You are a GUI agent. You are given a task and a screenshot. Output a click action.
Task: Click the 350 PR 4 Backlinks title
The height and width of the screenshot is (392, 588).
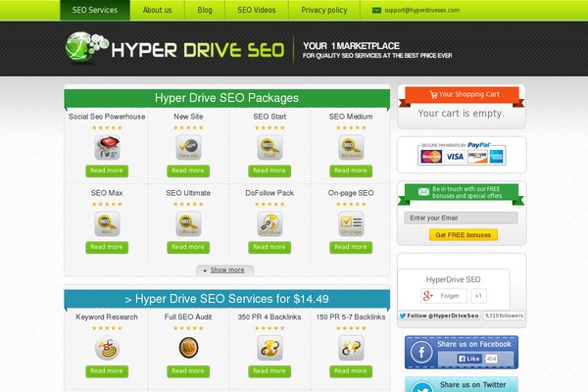[x=269, y=317]
